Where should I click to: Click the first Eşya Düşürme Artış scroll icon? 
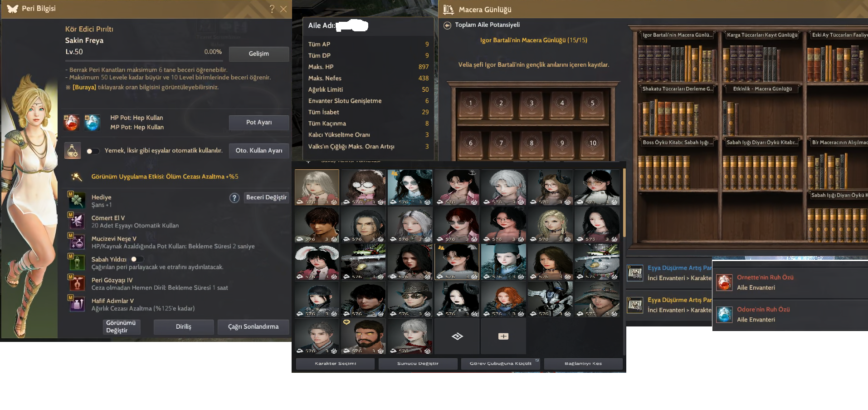pos(635,273)
